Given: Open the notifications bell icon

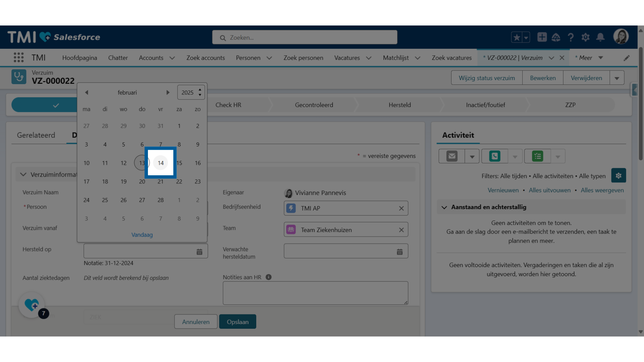Looking at the screenshot, I should 600,37.
